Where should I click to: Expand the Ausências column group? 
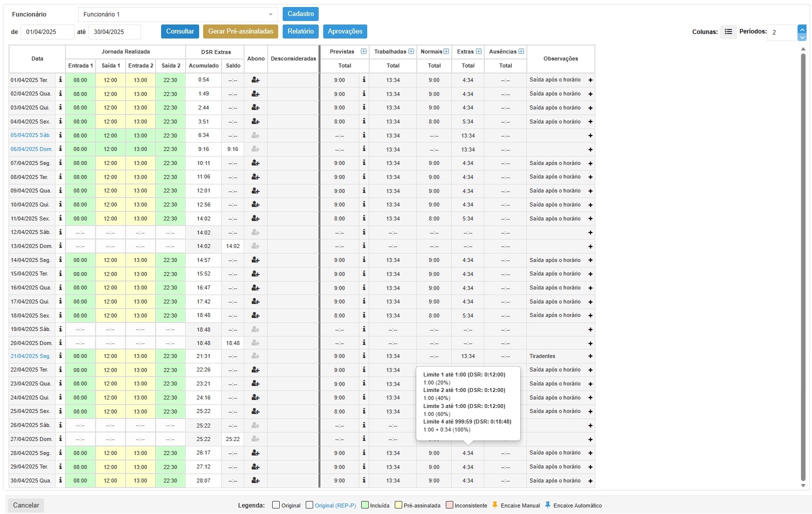[521, 51]
